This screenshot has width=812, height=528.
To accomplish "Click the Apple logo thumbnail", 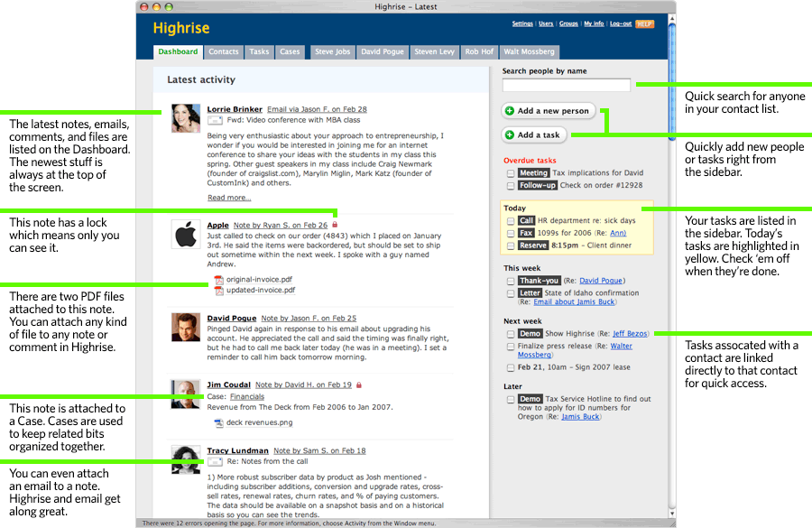I will 186,234.
